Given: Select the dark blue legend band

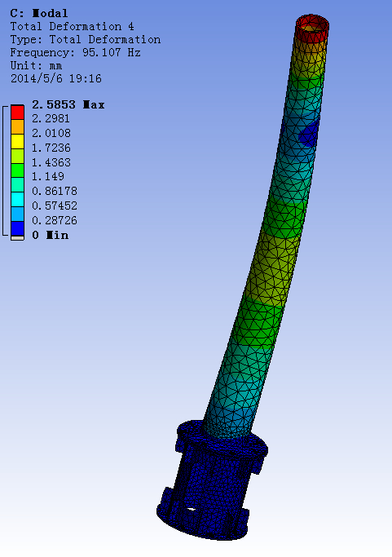Looking at the screenshot, I should (17, 229).
